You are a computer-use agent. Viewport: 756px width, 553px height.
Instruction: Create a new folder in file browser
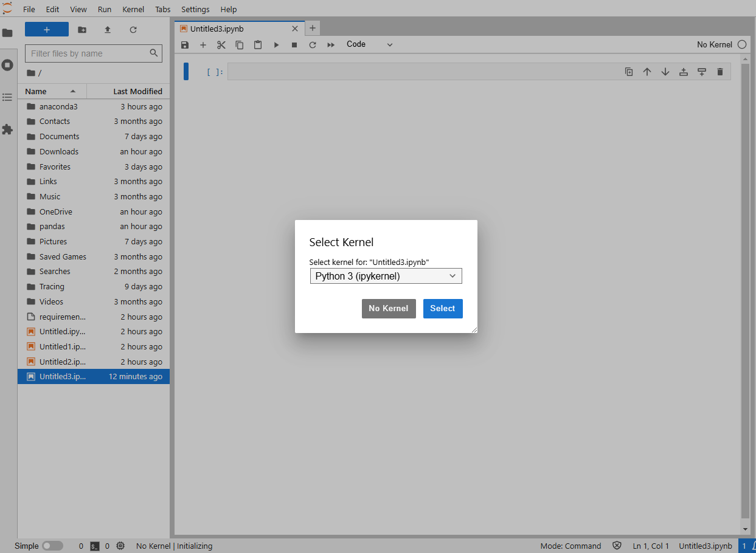pyautogui.click(x=82, y=30)
